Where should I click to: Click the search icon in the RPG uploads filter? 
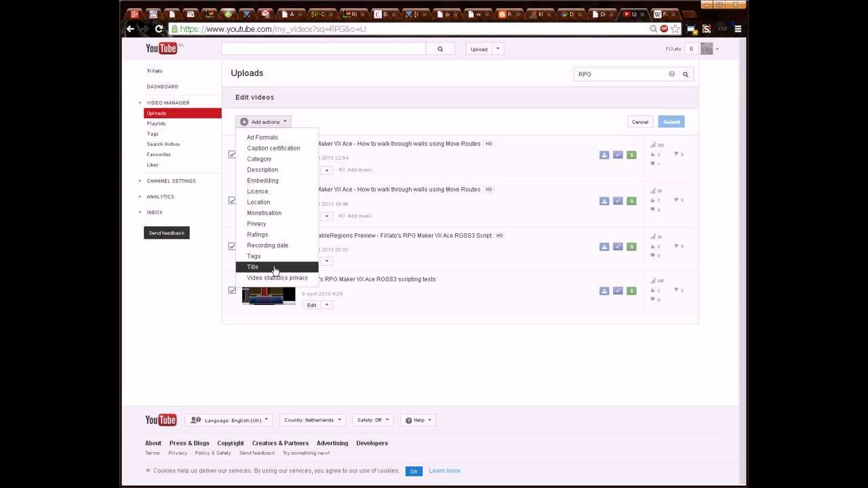click(686, 74)
